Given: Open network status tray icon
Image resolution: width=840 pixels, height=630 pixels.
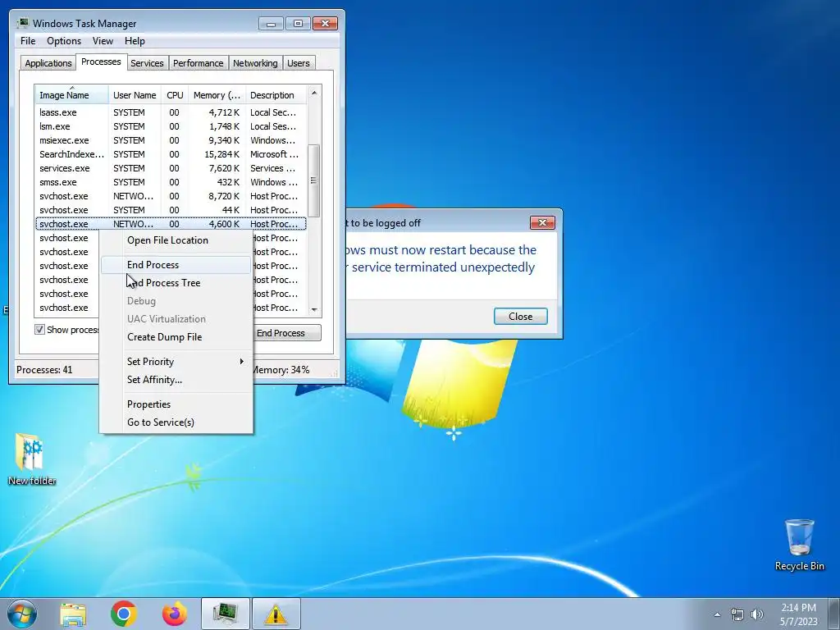Looking at the screenshot, I should point(737,614).
